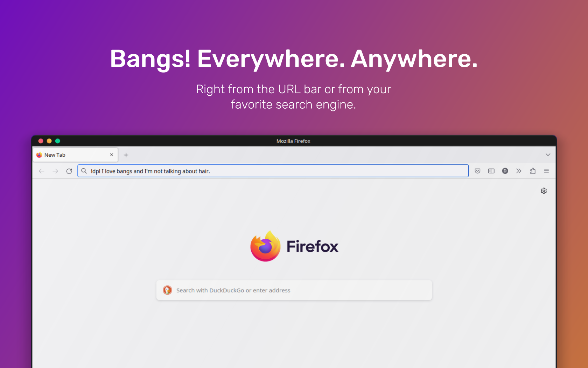Minimize window with yellow traffic light
588x368 pixels.
click(x=49, y=141)
